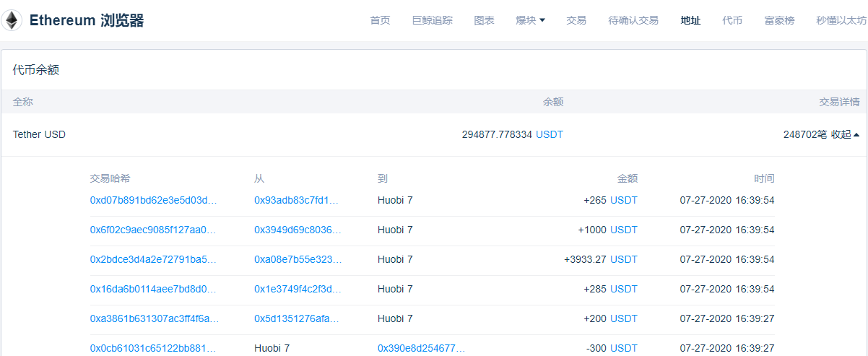The image size is (868, 356).
Task: Open transaction hash 0x16da6b0114aee7bd8d0...
Action: click(153, 289)
